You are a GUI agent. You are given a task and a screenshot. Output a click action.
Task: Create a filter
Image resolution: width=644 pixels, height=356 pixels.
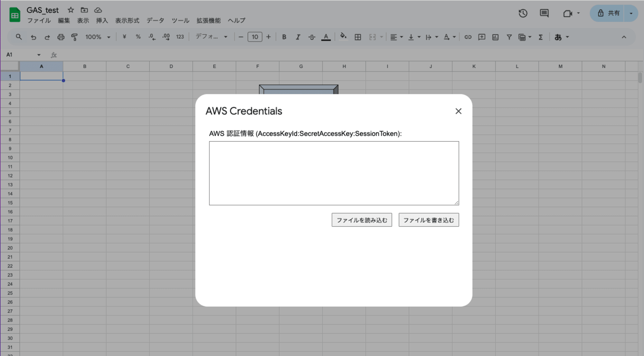coord(509,37)
